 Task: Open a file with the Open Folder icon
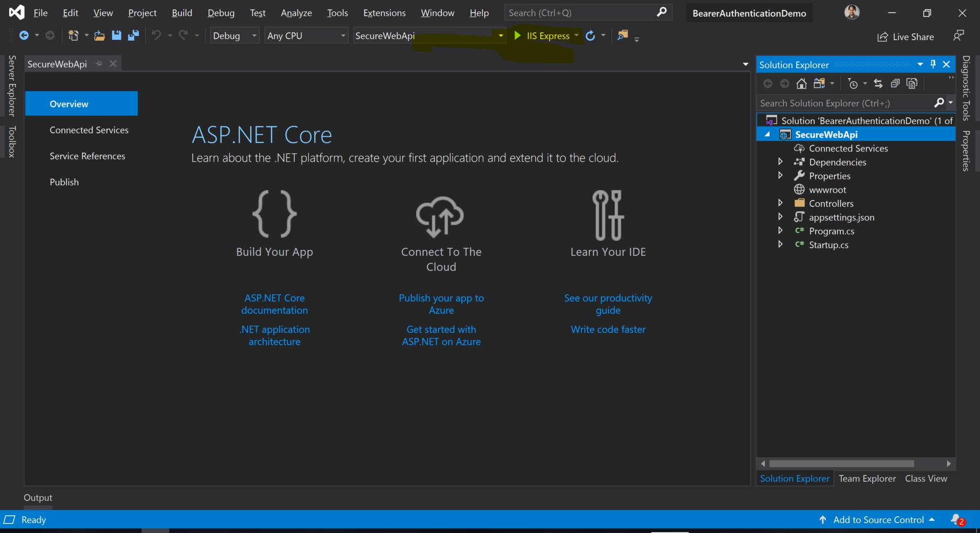(x=99, y=35)
